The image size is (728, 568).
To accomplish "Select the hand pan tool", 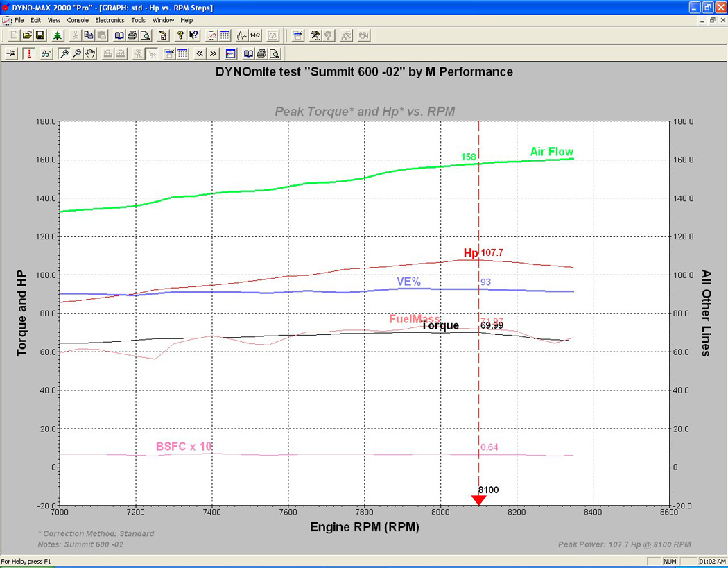I will point(90,54).
